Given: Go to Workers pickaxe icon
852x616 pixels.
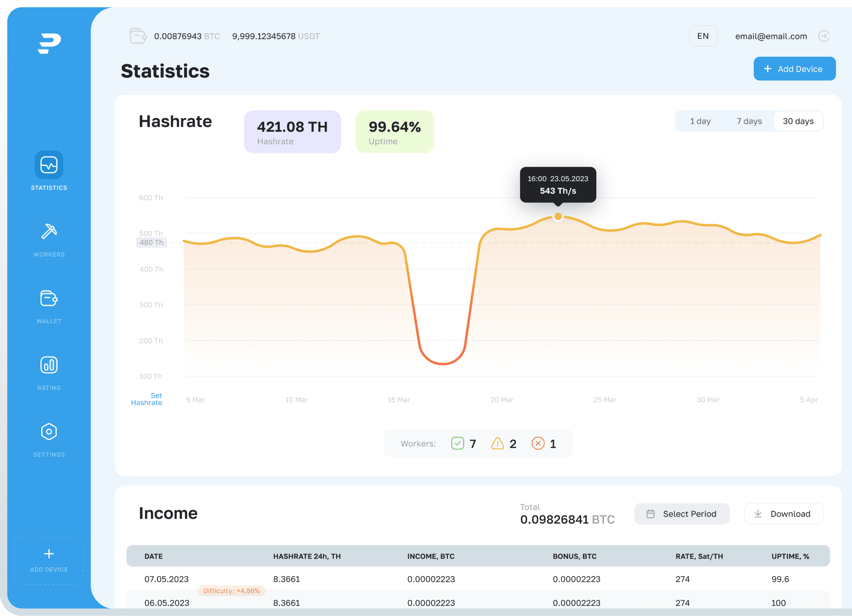Looking at the screenshot, I should click(49, 231).
